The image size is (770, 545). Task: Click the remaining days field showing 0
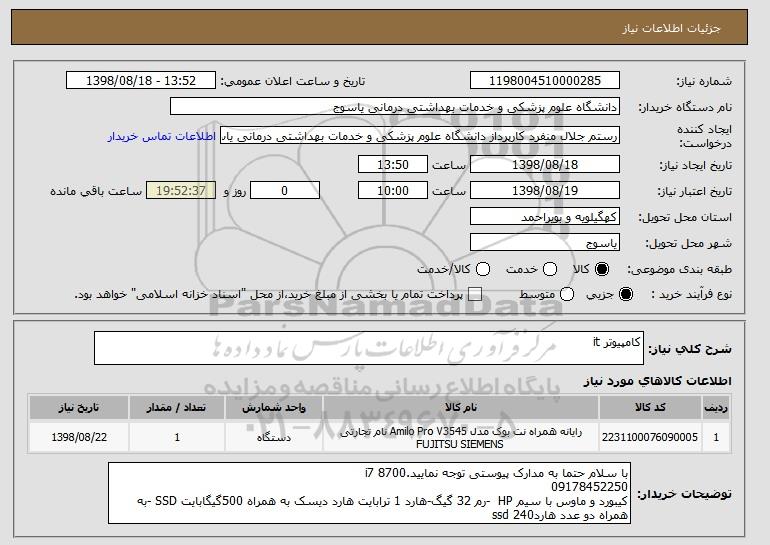285,191
